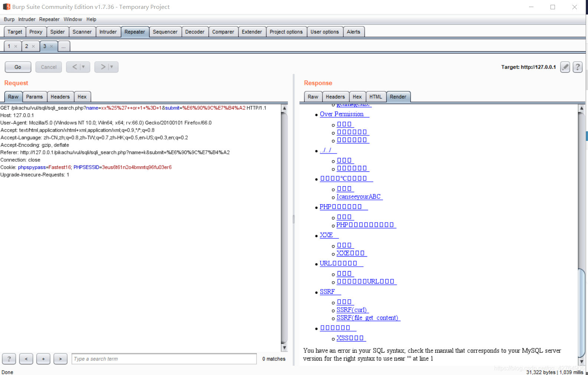This screenshot has height=375, width=588.
Task: Show request Headers view
Action: [60, 97]
